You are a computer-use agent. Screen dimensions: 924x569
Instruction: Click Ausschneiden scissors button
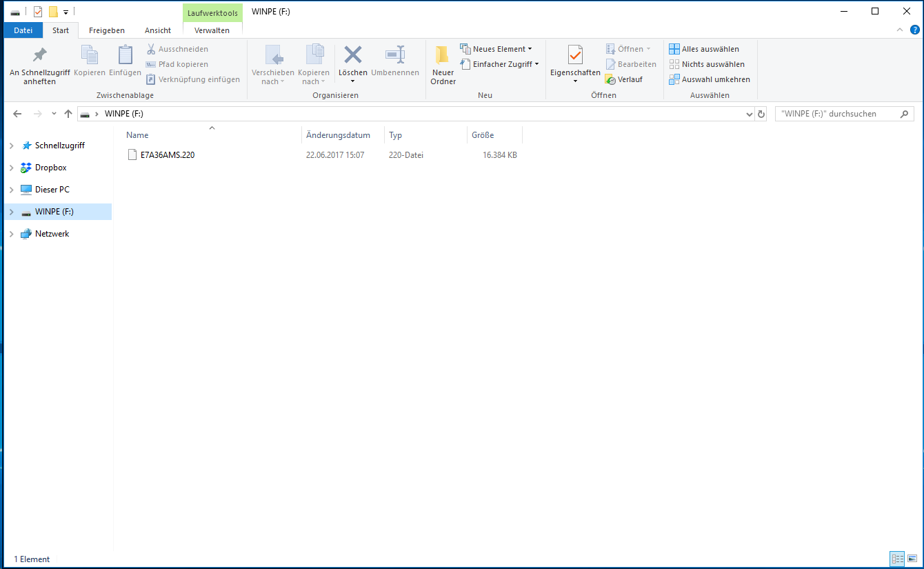click(x=177, y=49)
